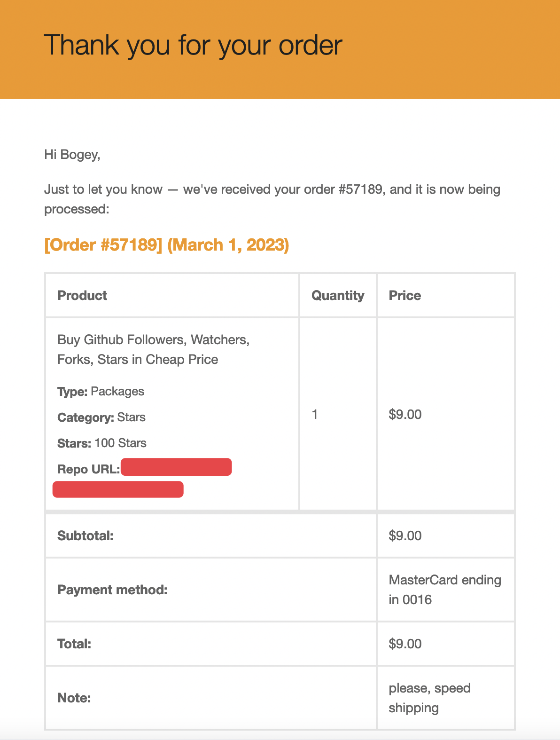Viewport: 560px width, 740px height.
Task: Click the "please, speed shipping" note text
Action: tap(429, 698)
